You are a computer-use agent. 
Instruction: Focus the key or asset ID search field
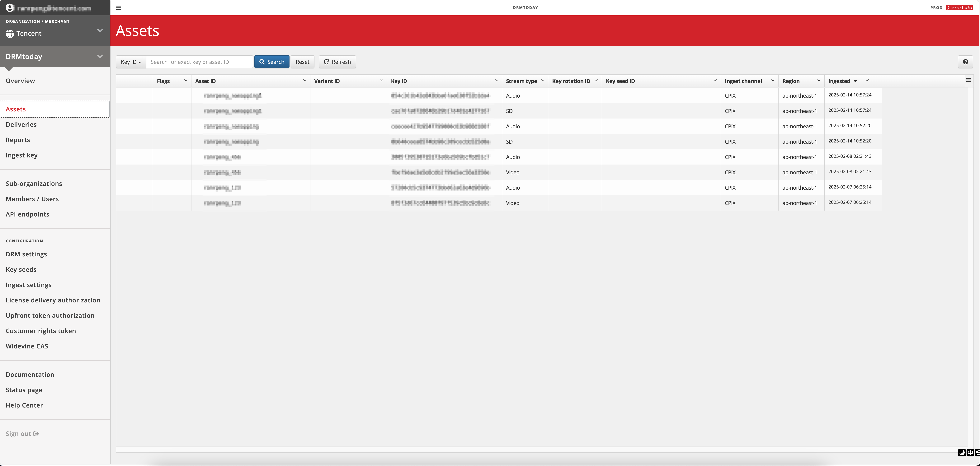pyautogui.click(x=199, y=62)
